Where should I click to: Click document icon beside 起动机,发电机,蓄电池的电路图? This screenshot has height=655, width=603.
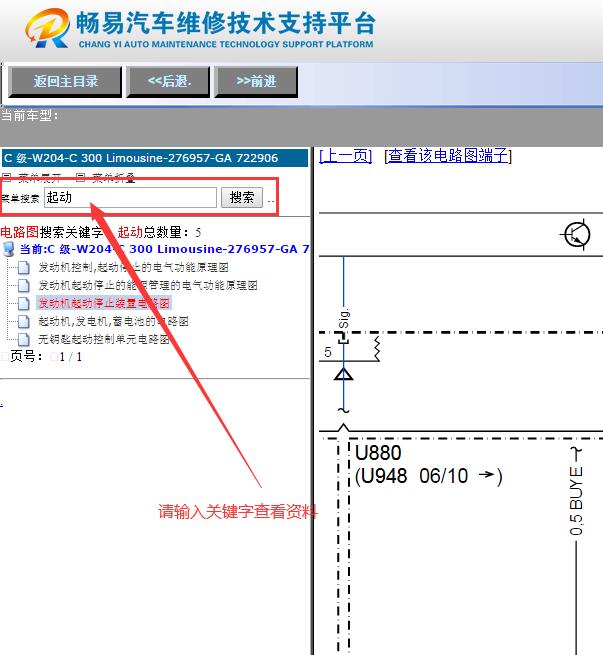click(x=24, y=321)
